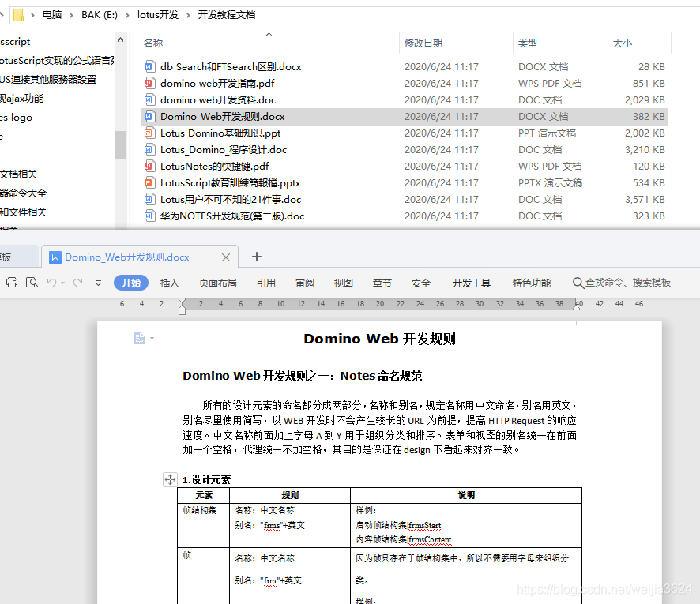Viewport: 700px width, 604px height.
Task: Click the PDF icon of domino web开发指南.pdf
Action: coord(149,84)
